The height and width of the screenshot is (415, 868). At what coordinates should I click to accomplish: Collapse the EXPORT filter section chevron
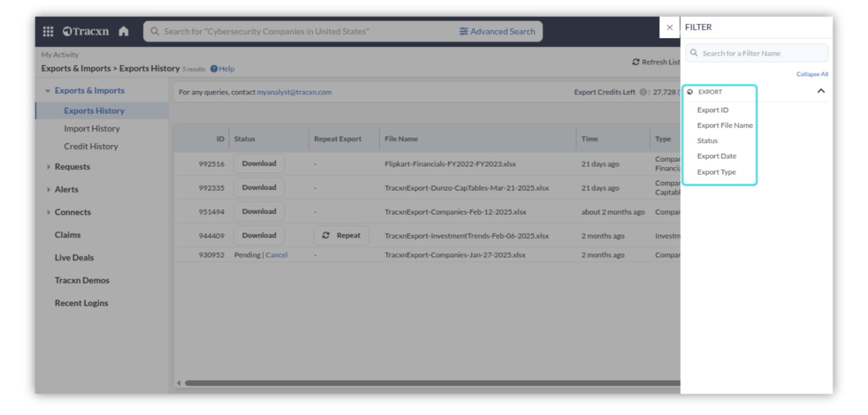pos(821,91)
